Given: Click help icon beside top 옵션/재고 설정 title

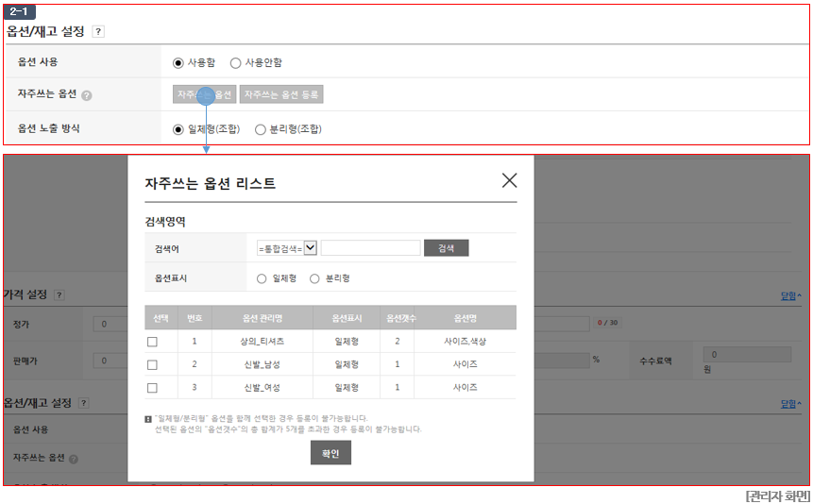Looking at the screenshot, I should (x=98, y=32).
